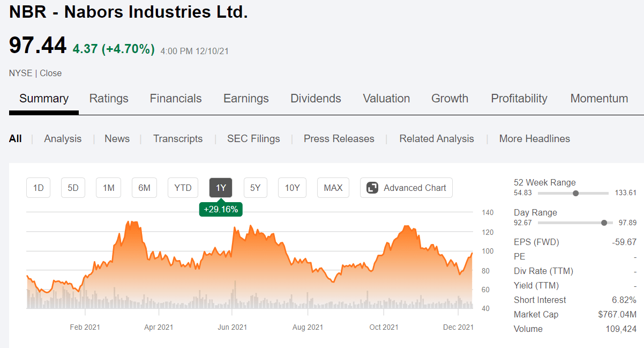Click the Oct 2021 axis label
This screenshot has width=644, height=348.
pyautogui.click(x=384, y=327)
